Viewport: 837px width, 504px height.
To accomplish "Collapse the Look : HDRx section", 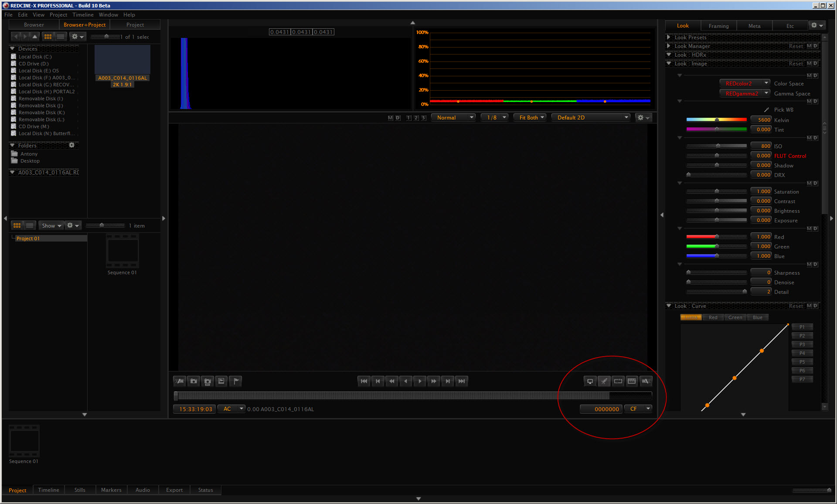I will (669, 54).
